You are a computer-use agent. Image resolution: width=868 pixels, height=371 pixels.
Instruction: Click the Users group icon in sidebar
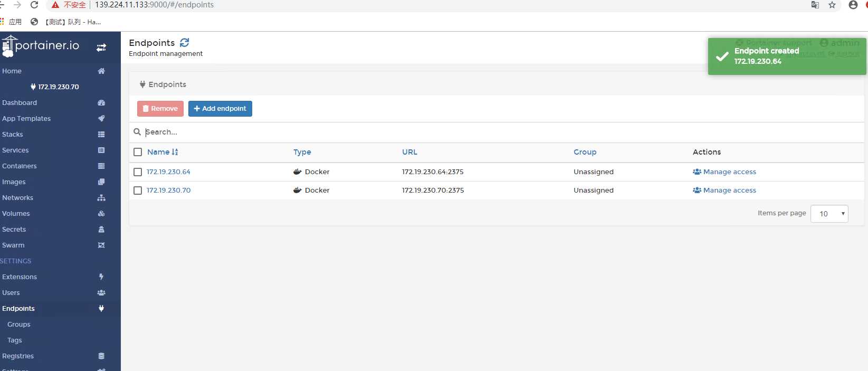101,292
